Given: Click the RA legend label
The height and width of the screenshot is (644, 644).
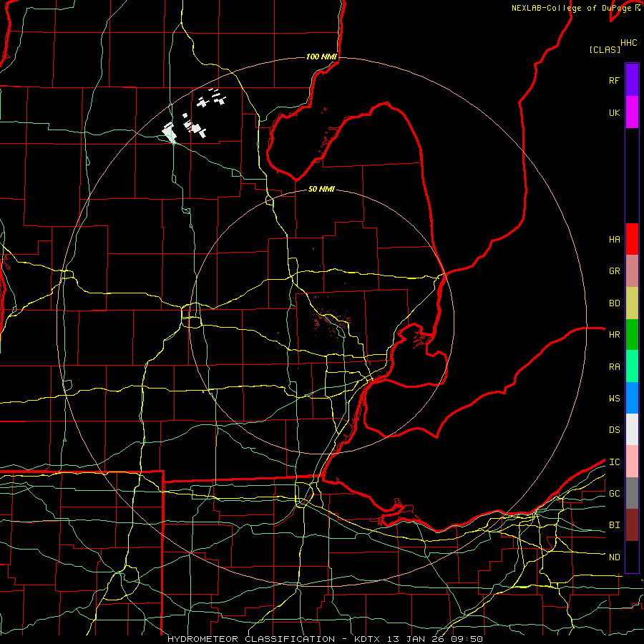Looking at the screenshot, I should [x=614, y=366].
